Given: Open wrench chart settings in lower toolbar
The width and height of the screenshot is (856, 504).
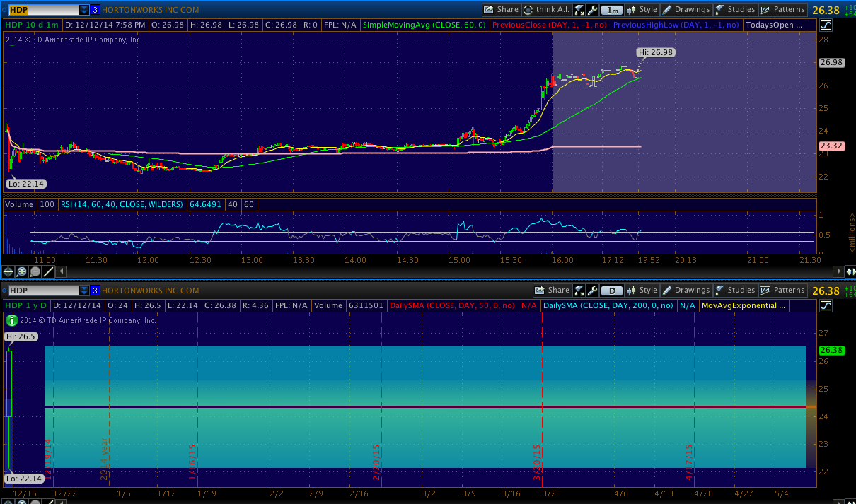Looking at the screenshot, I should click(x=593, y=291).
